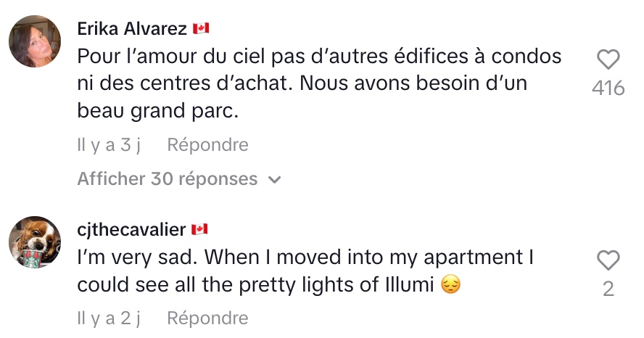The width and height of the screenshot is (644, 338).
Task: Open Erika Alvarez's profile picture
Action: click(35, 41)
